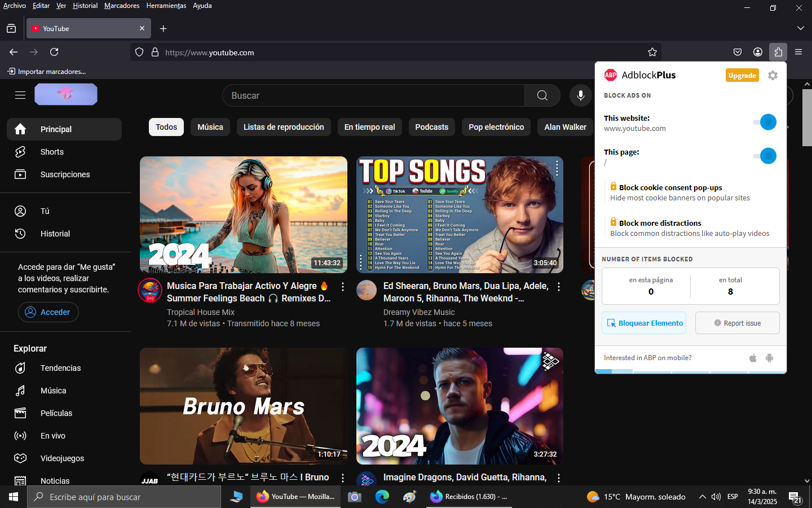Open the YouTube hamburger guide menu

tap(20, 95)
